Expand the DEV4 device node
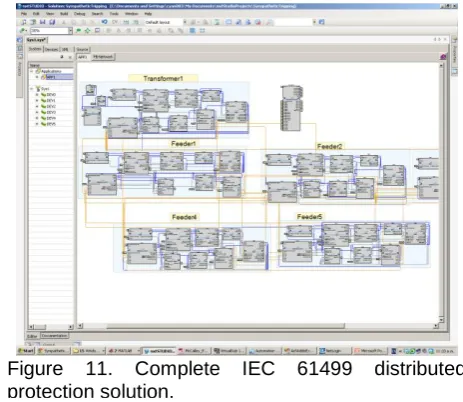The image size is (463, 402). coord(37,118)
